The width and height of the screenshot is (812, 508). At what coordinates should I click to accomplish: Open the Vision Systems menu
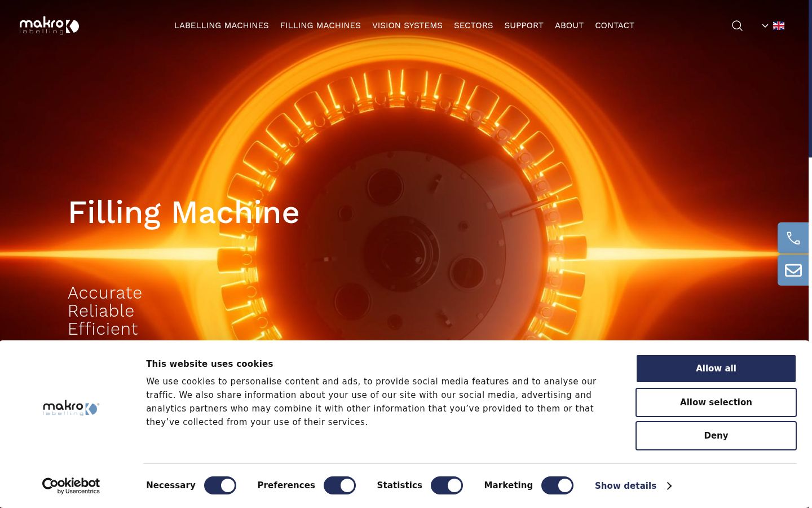(407, 25)
